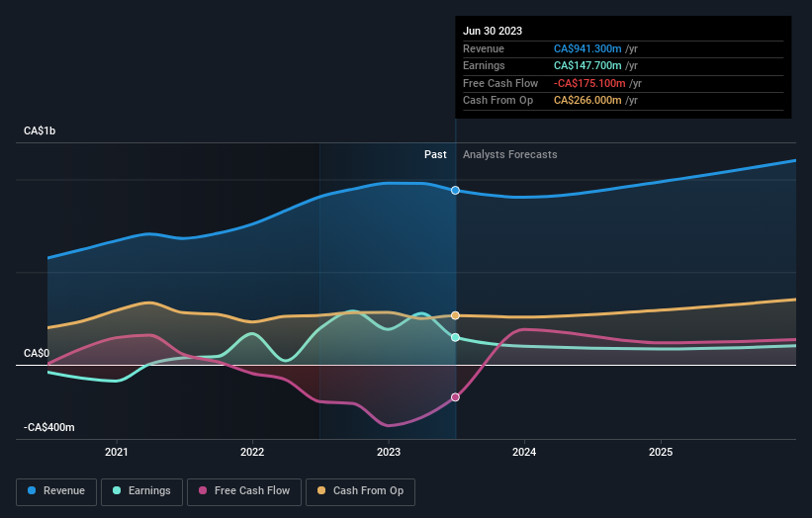Toggle the Free Cash Flow legend button
The width and height of the screenshot is (812, 518).
[244, 491]
